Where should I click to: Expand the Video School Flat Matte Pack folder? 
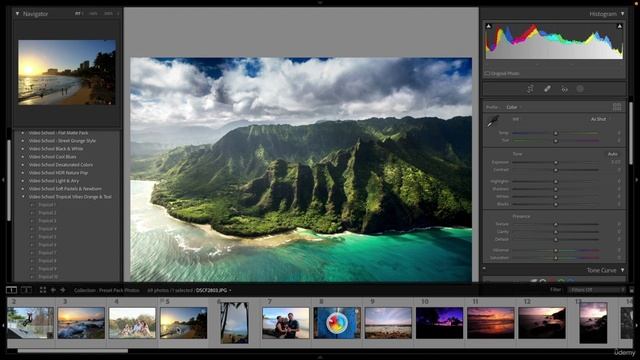[23, 133]
